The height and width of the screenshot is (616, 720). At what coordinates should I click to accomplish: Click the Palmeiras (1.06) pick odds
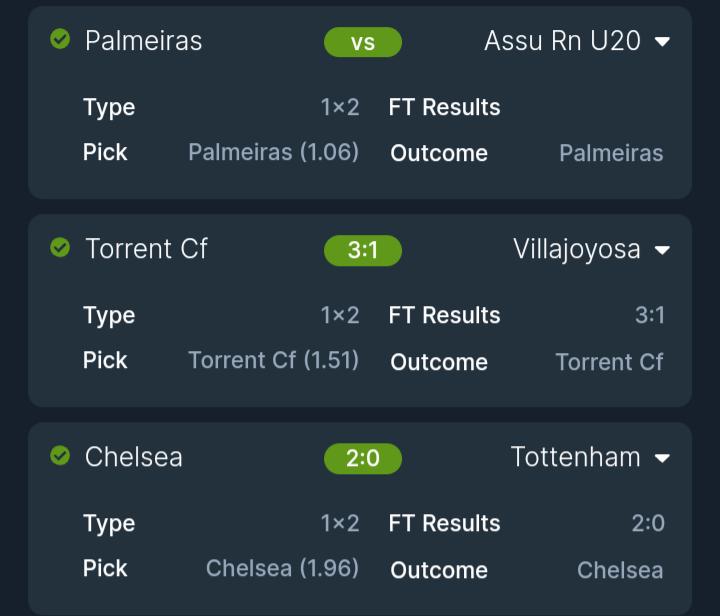273,152
